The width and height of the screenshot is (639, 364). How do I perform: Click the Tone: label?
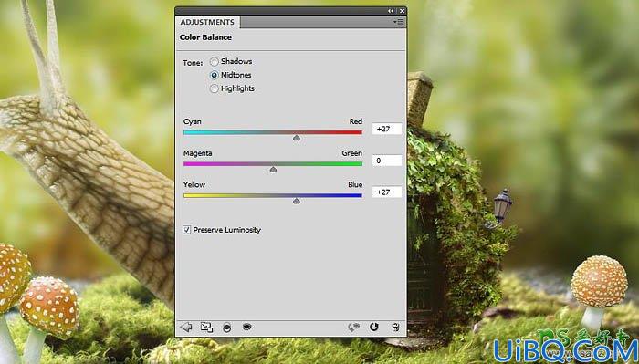[x=193, y=63]
